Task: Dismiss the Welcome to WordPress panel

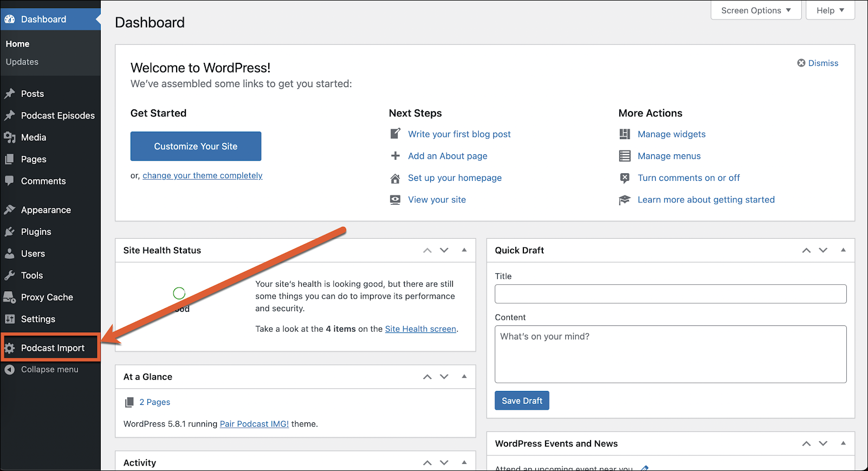Action: pos(818,63)
